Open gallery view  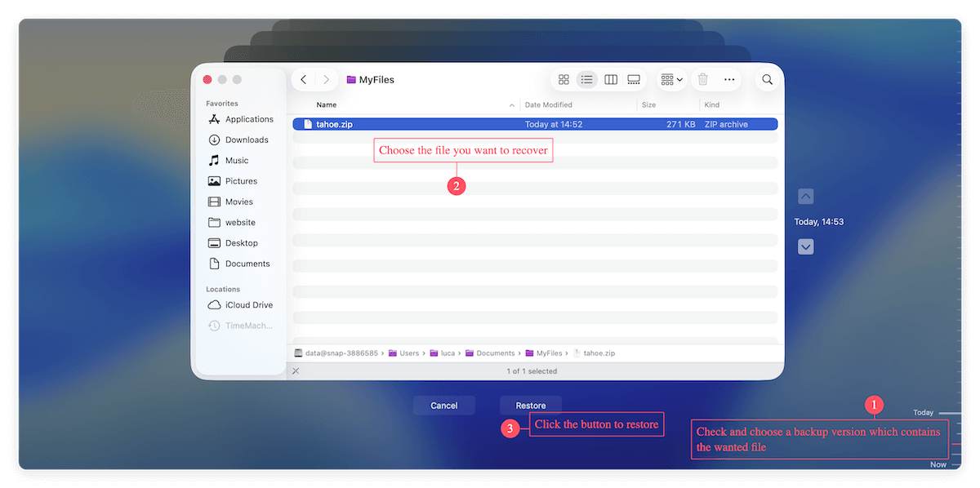tap(635, 79)
